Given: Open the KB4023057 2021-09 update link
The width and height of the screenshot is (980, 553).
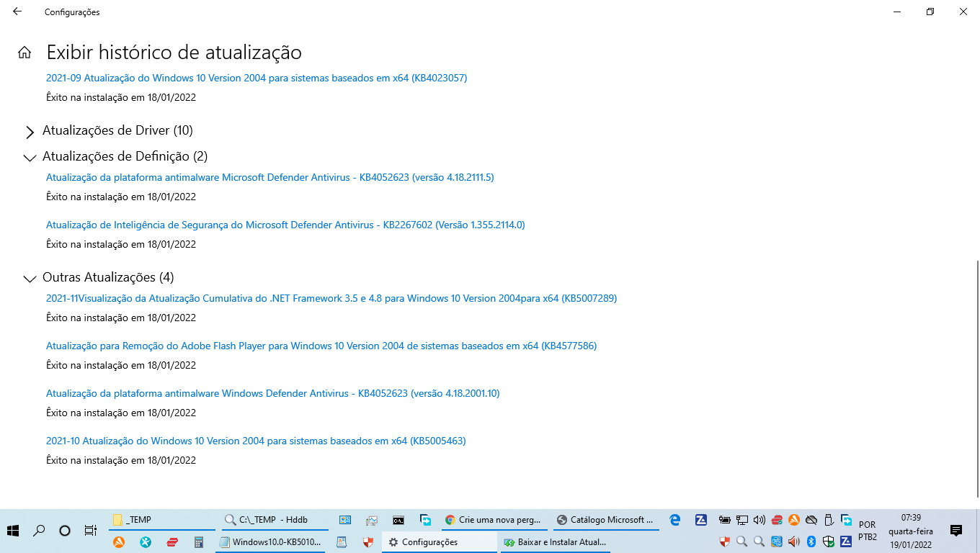Looking at the screenshot, I should point(257,78).
